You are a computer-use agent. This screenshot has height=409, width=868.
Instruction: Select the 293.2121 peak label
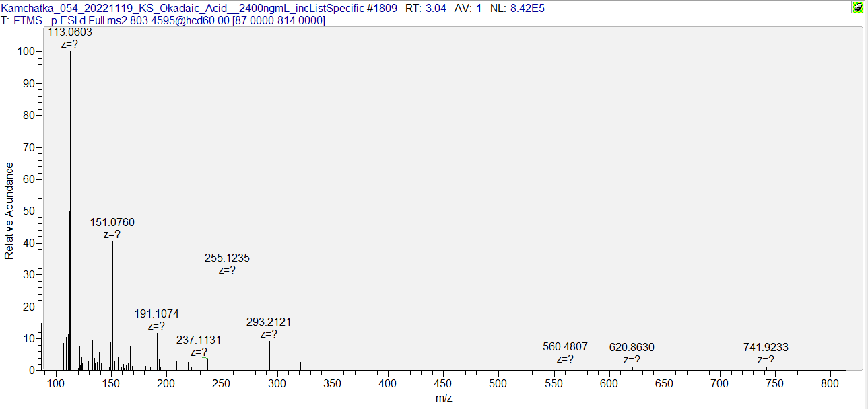pyautogui.click(x=269, y=322)
